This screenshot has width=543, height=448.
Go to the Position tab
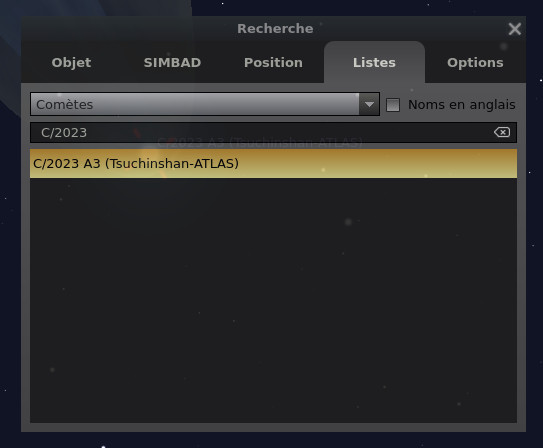[x=273, y=63]
